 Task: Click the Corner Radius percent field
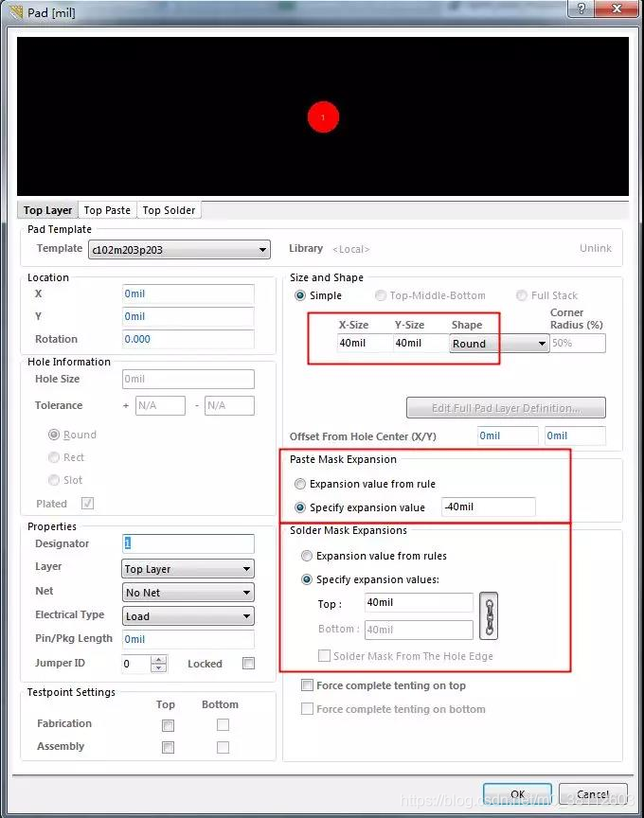coord(579,344)
